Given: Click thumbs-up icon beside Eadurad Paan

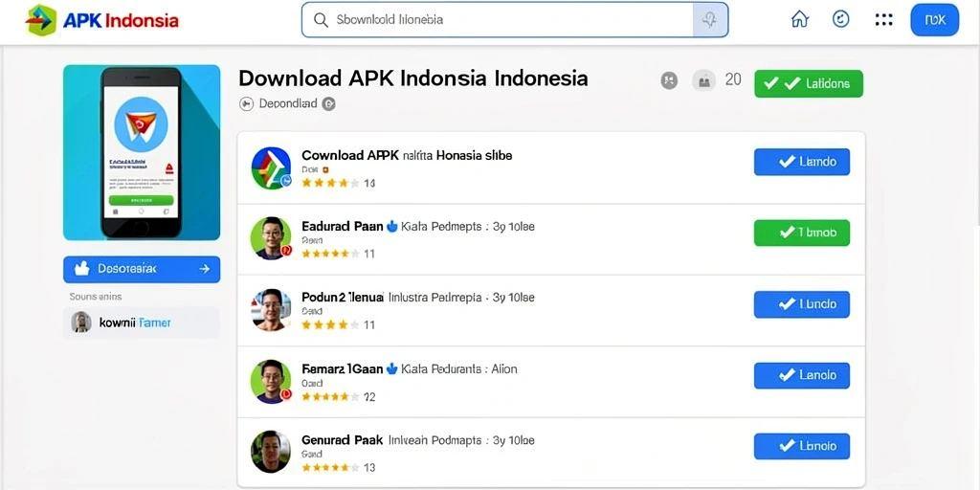Looking at the screenshot, I should 392,226.
